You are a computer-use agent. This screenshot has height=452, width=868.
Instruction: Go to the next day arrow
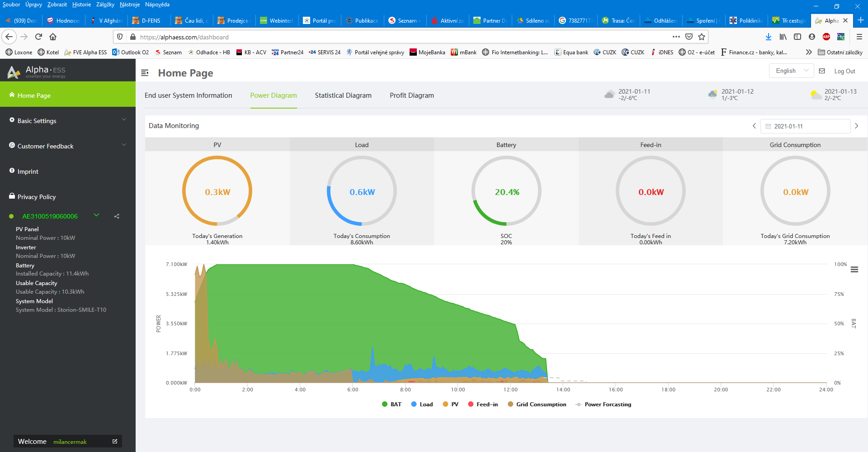(x=856, y=126)
